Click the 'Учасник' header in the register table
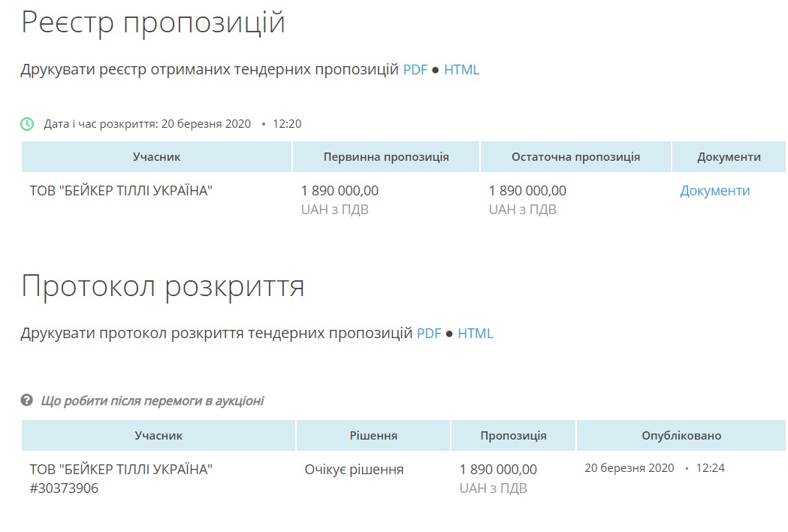 [156, 157]
